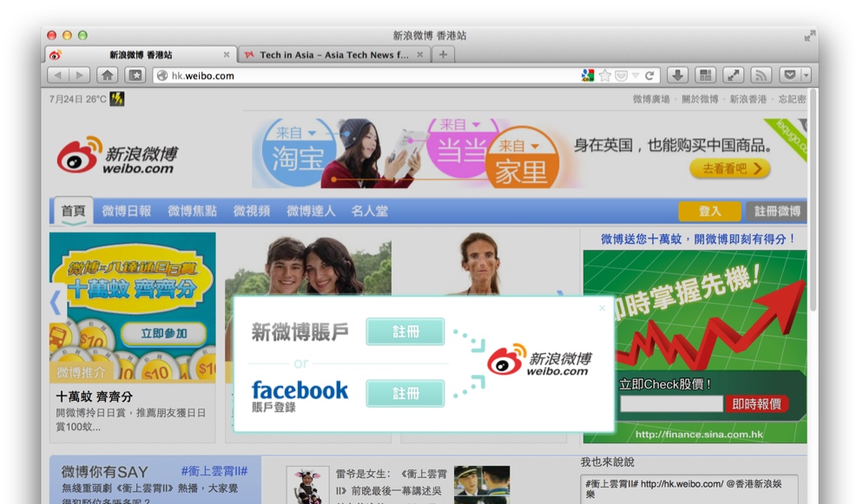Click the red 即時報價 button
Image resolution: width=863 pixels, height=504 pixels.
tap(757, 404)
